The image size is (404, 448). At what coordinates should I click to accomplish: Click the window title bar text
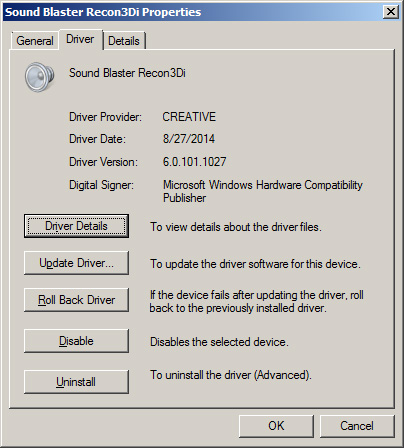103,12
